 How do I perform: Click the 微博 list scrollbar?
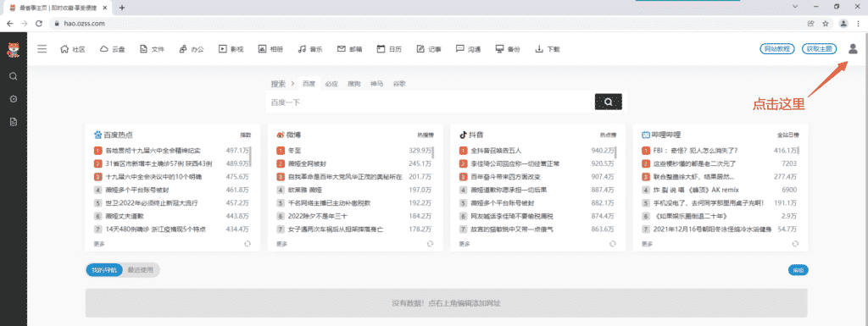(x=433, y=152)
